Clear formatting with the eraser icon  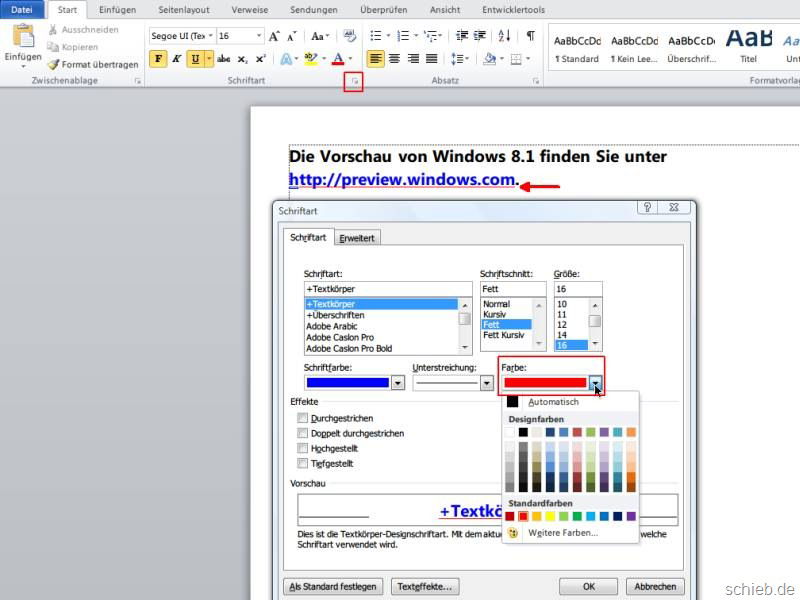(349, 36)
